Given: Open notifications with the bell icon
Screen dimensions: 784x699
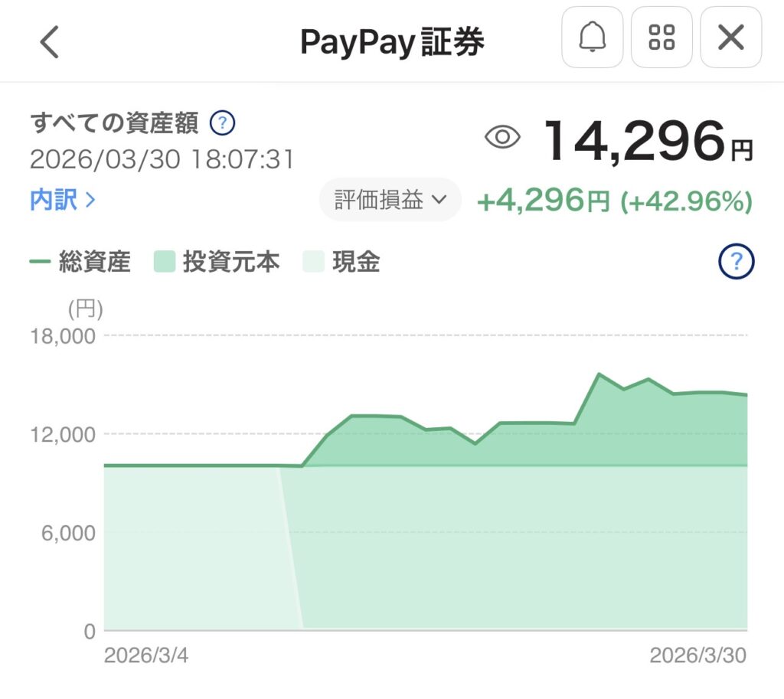Looking at the screenshot, I should click(x=592, y=38).
